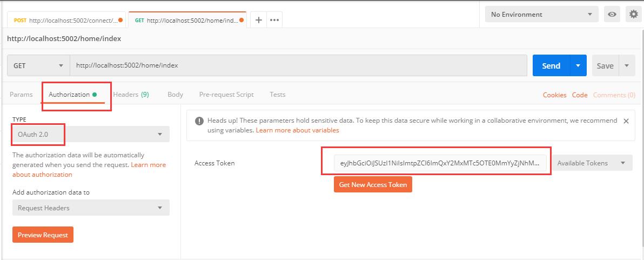Open the OAuth 2.0 type dropdown

(90, 134)
